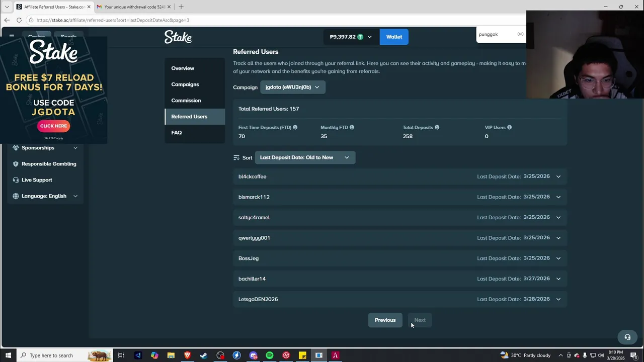The image size is (644, 362).
Task: Open Task View in the taskbar
Action: tap(121, 355)
